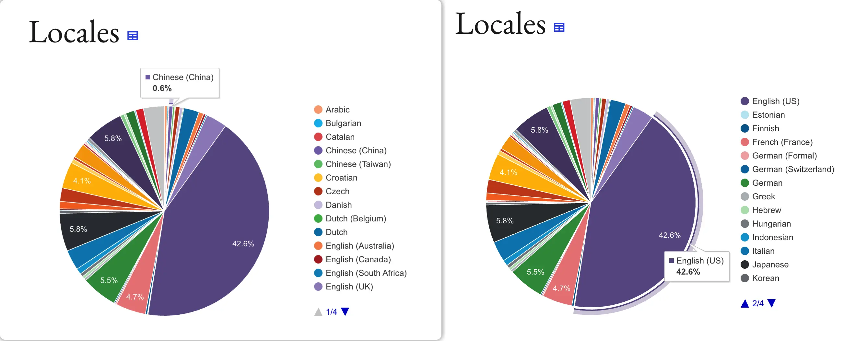Select Italian legend entry

pyautogui.click(x=758, y=251)
